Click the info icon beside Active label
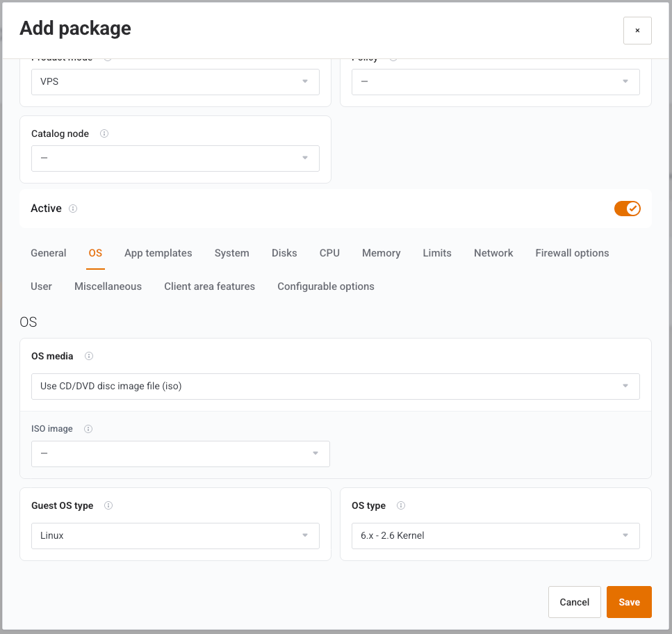 73,209
